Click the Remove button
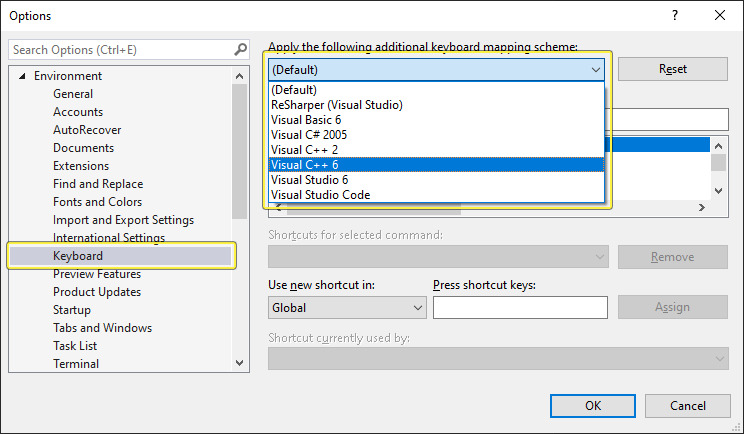The width and height of the screenshot is (744, 434). point(672,257)
